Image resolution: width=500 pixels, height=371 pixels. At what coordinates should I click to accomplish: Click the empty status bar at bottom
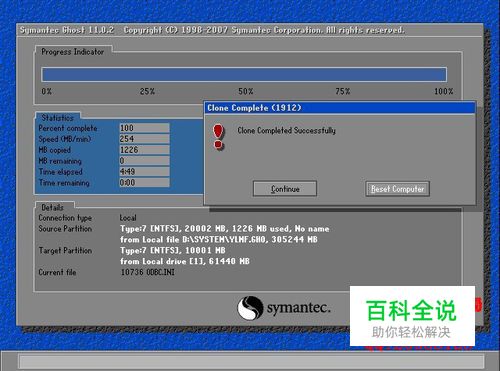[252, 361]
